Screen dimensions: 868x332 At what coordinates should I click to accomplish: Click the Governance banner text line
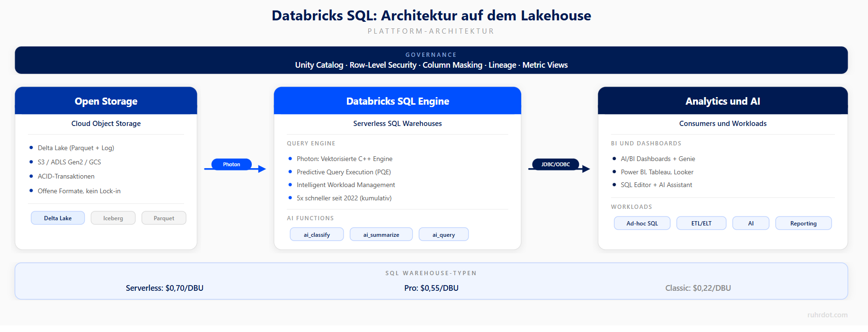click(431, 65)
